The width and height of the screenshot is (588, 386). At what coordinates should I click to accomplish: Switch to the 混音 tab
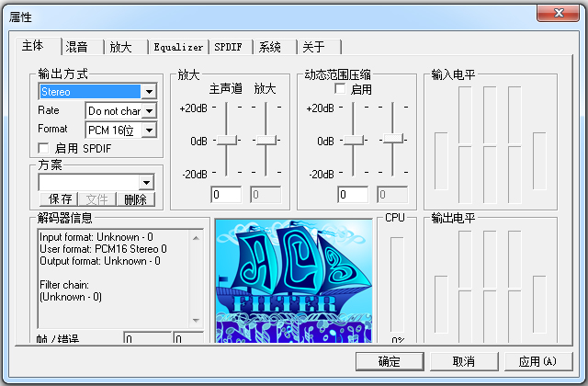tap(77, 47)
